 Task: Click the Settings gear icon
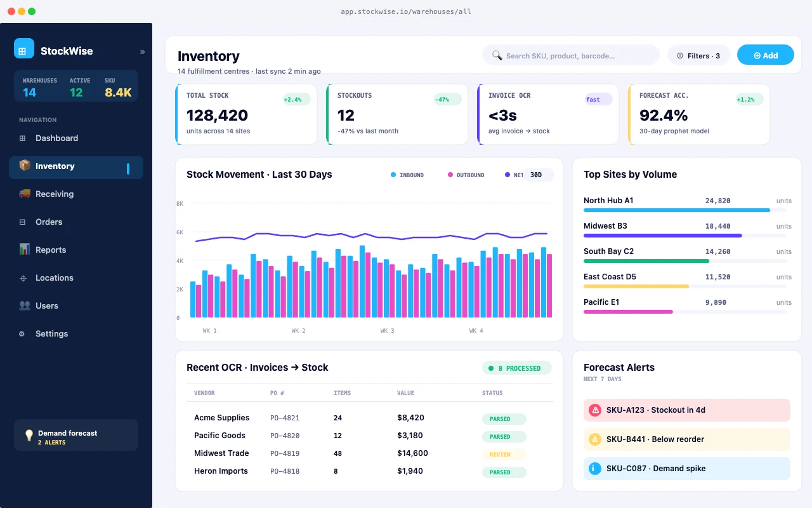(x=22, y=334)
